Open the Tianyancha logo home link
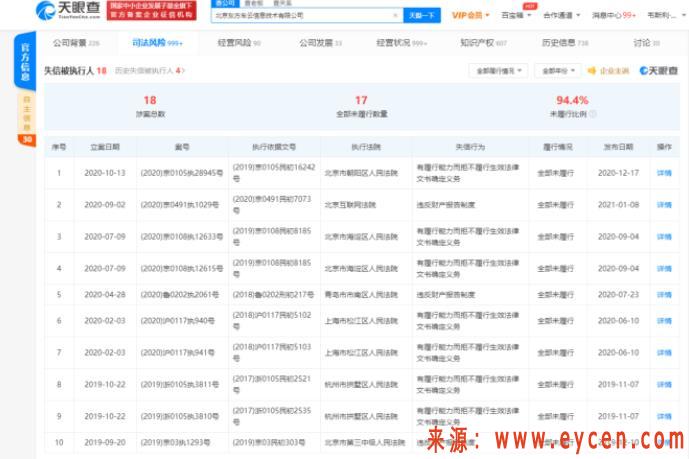 tap(68, 10)
